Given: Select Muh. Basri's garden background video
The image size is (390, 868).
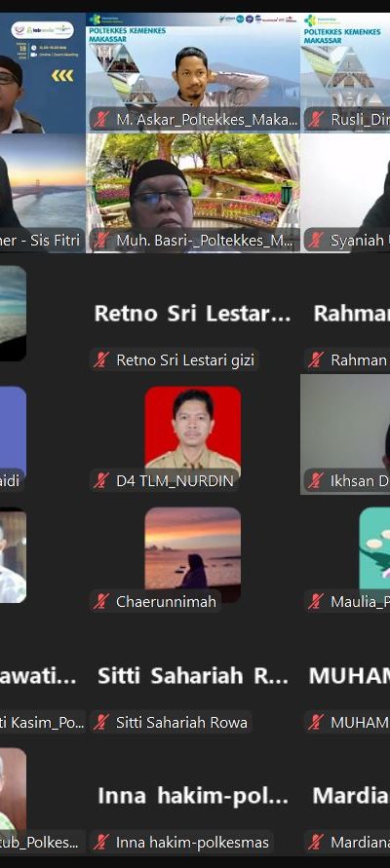Looking at the screenshot, I should pos(193,193).
